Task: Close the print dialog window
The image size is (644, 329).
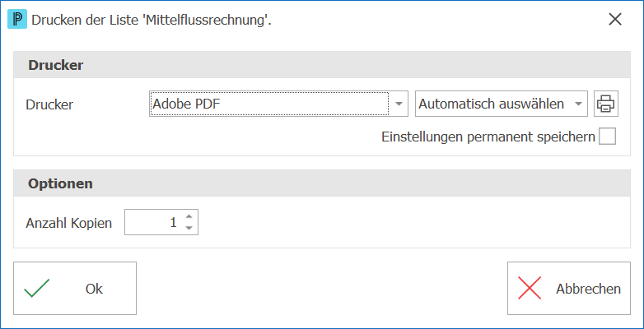Action: (615, 19)
